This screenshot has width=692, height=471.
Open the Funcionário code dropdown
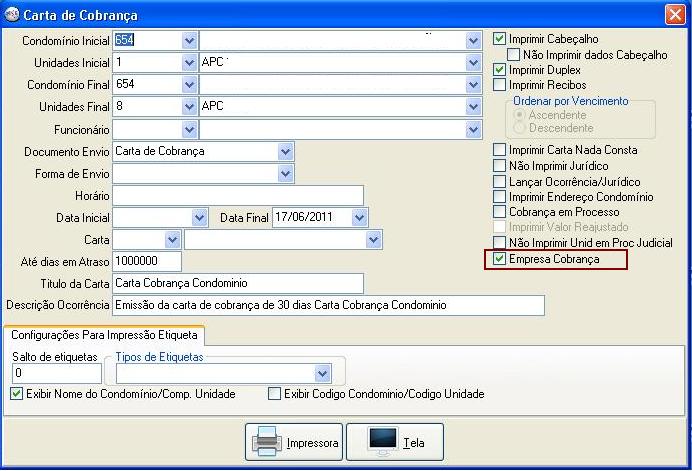click(189, 129)
